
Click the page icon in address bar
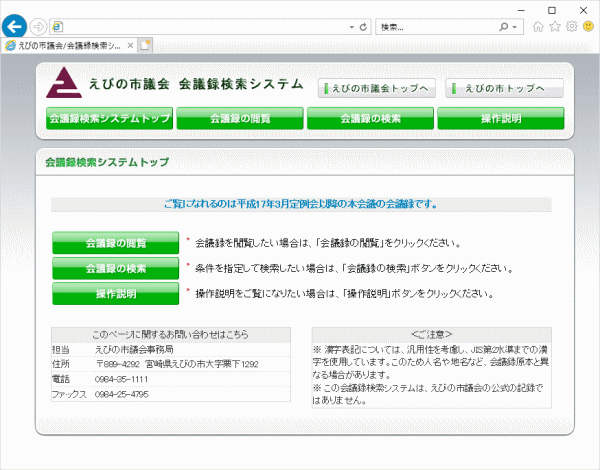[x=57, y=27]
